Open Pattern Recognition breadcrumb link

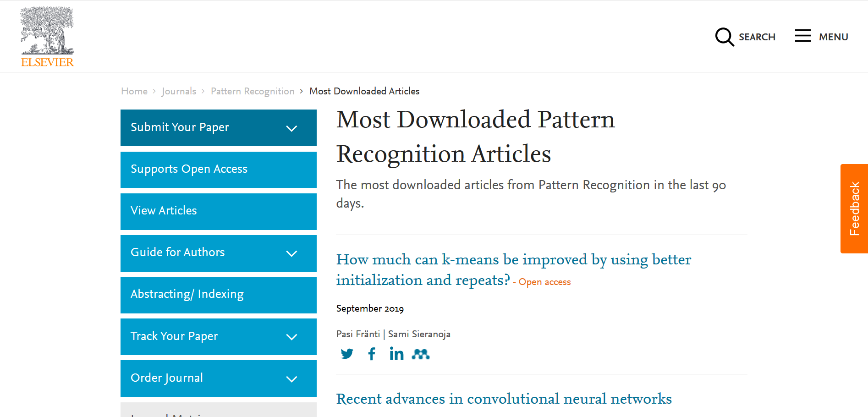(x=253, y=91)
